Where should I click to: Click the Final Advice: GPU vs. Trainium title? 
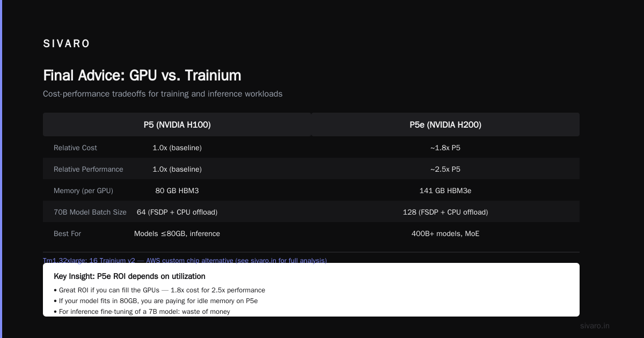pos(142,75)
